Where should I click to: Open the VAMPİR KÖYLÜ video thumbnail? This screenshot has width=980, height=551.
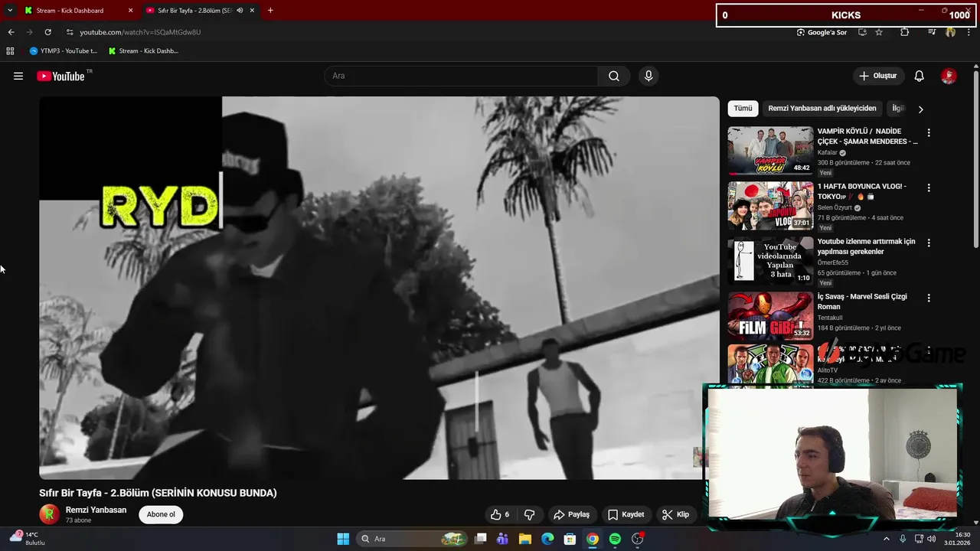tap(770, 151)
